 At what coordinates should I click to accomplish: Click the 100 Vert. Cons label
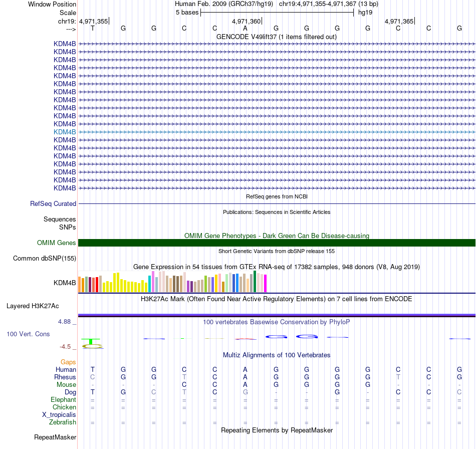point(28,334)
